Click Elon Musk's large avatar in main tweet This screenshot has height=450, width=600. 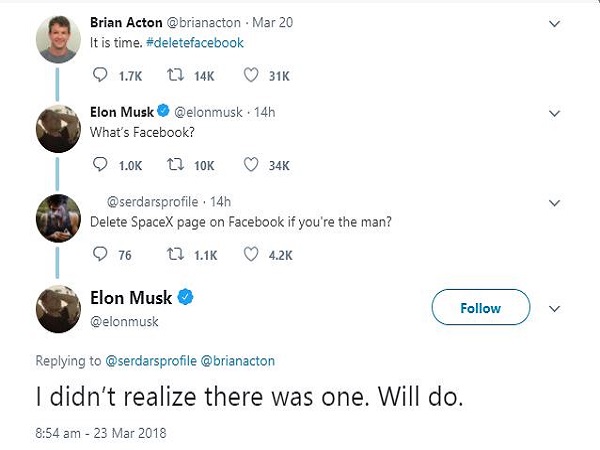point(58,307)
